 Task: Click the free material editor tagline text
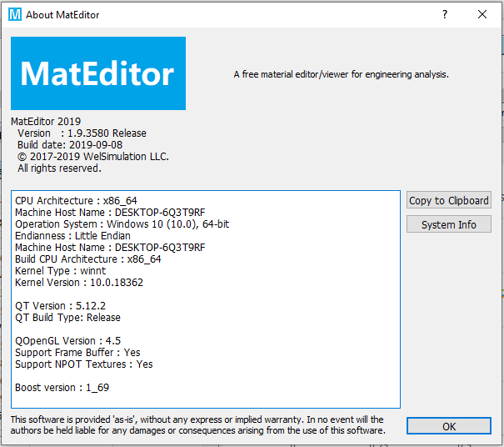click(x=342, y=74)
